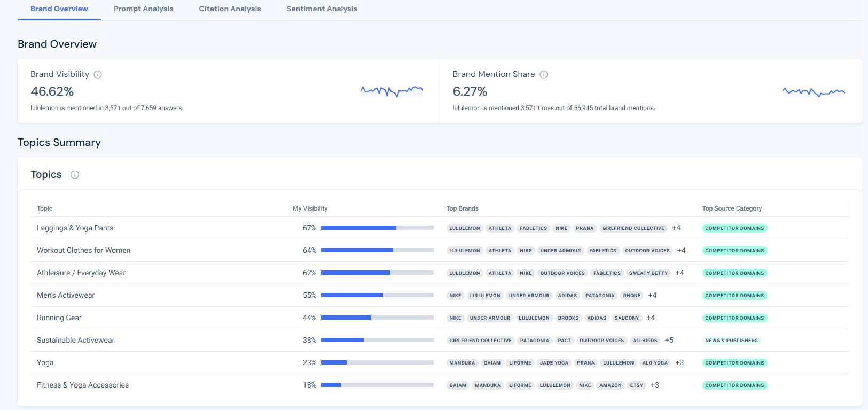Image resolution: width=868 pixels, height=410 pixels.
Task: Click GIRLFRIEND COLLECTIVE tag in Leggings row
Action: click(634, 228)
